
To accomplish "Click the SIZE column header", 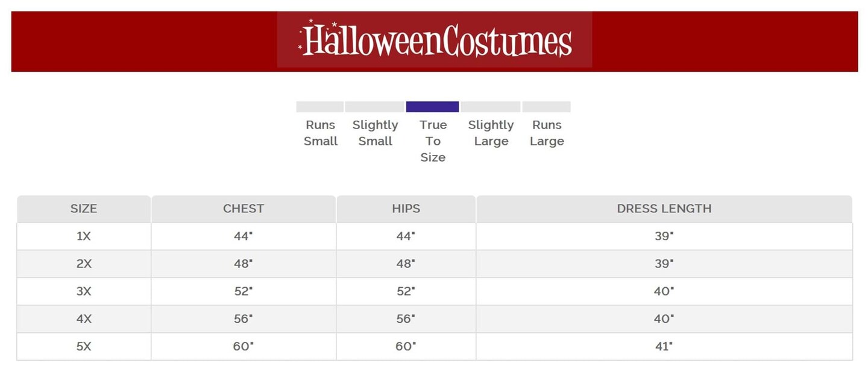I will point(84,209).
